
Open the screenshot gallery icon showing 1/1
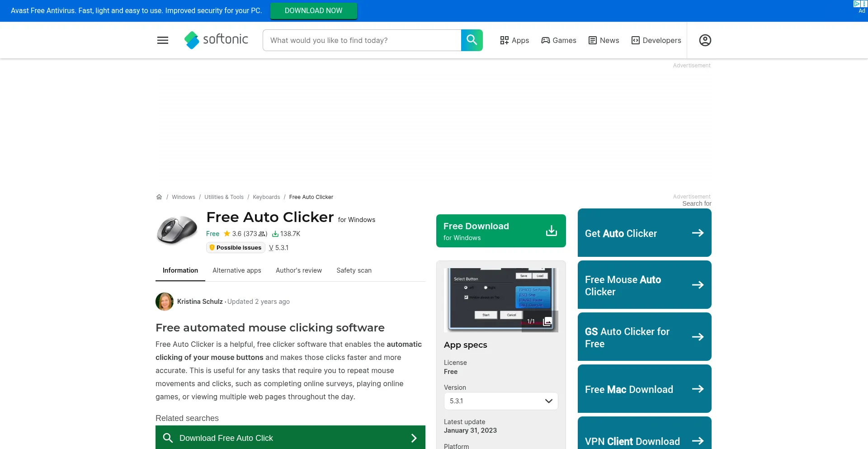tap(547, 321)
